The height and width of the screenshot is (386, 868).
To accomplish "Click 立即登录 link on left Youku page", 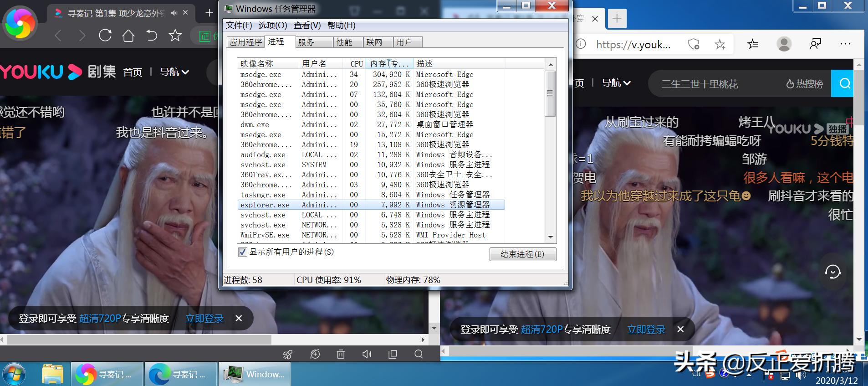I will point(204,319).
